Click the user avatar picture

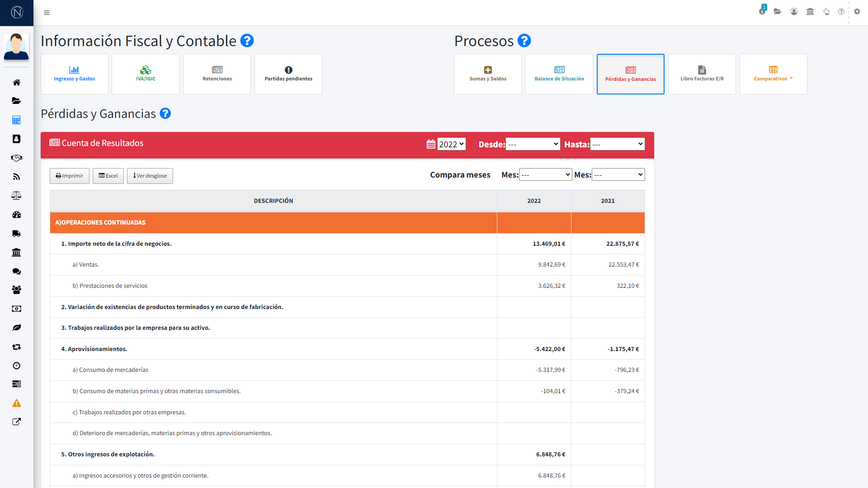16,46
